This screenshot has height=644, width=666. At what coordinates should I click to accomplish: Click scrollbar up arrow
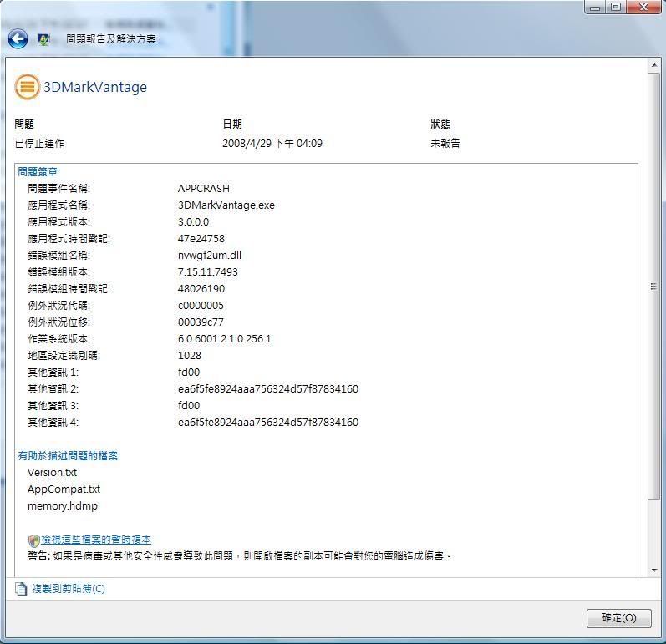654,65
